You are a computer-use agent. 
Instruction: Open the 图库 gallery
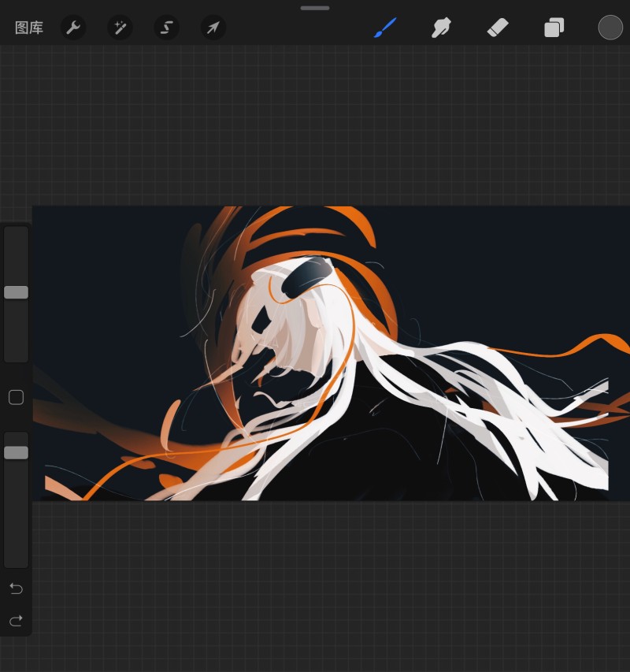tap(29, 28)
